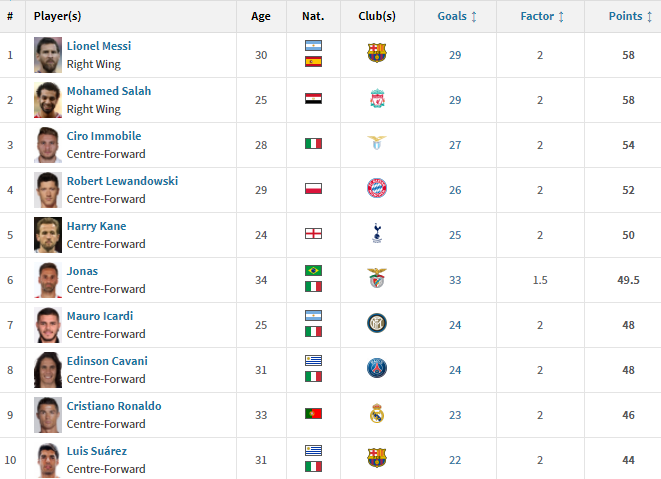The image size is (661, 479).
Task: Click the Benfica club crest
Action: [x=377, y=278]
